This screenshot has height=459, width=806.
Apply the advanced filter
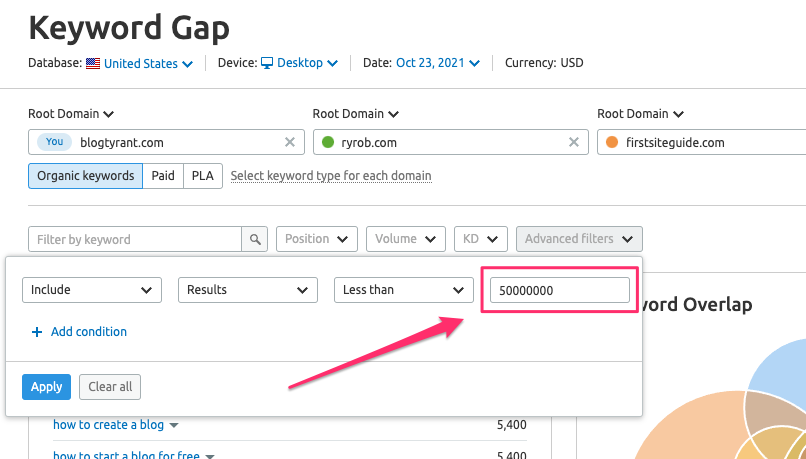[x=46, y=387]
